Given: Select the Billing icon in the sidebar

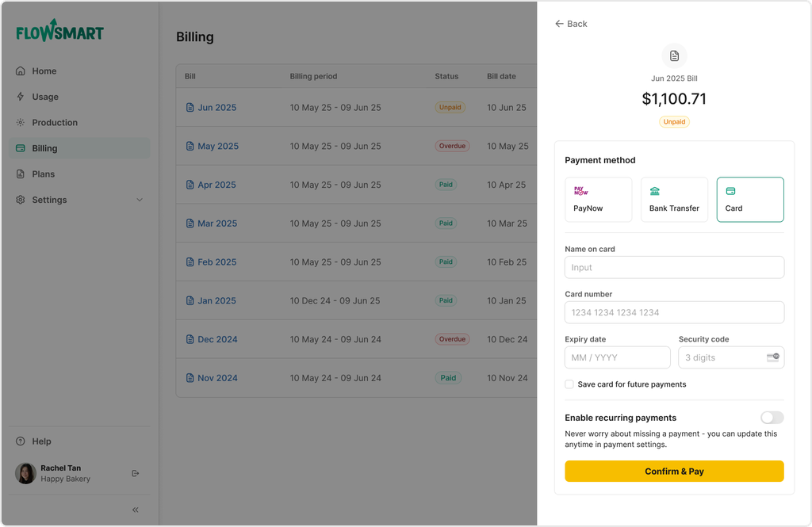Looking at the screenshot, I should click(x=21, y=147).
